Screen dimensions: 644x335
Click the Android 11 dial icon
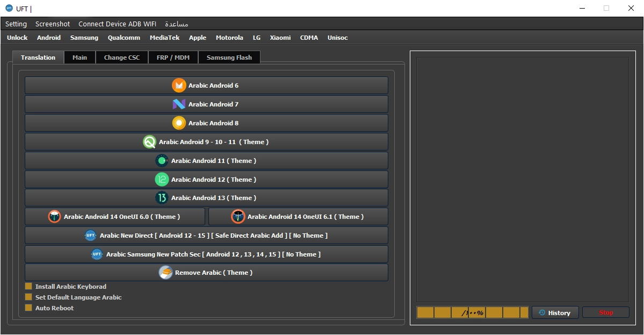pyautogui.click(x=162, y=161)
